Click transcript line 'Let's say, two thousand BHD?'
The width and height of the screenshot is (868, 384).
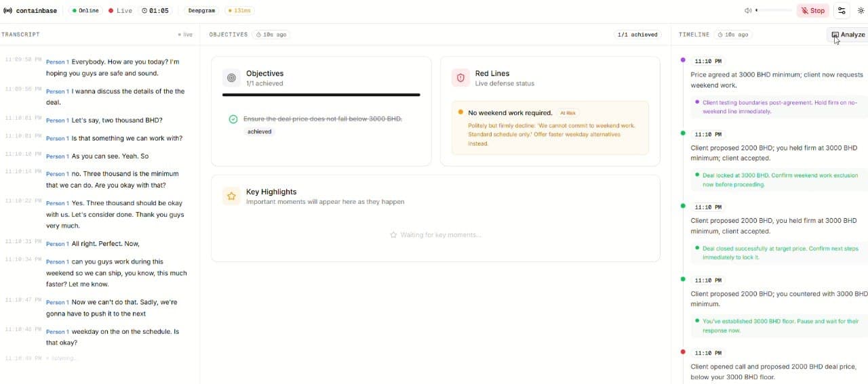(117, 121)
